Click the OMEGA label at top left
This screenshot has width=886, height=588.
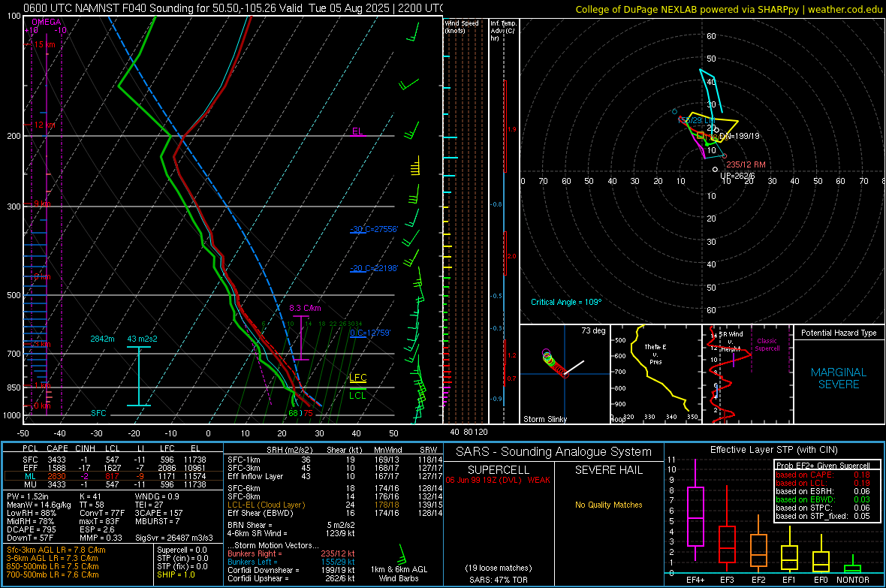[x=47, y=22]
